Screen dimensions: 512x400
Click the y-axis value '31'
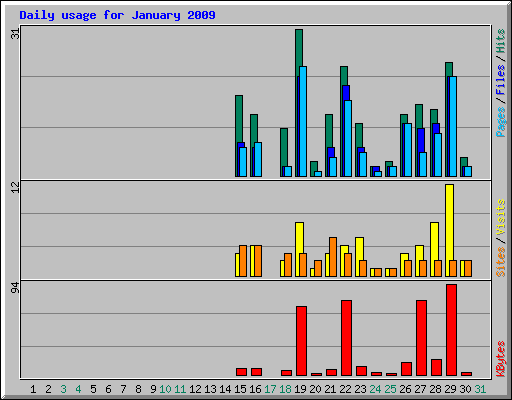pos(16,34)
